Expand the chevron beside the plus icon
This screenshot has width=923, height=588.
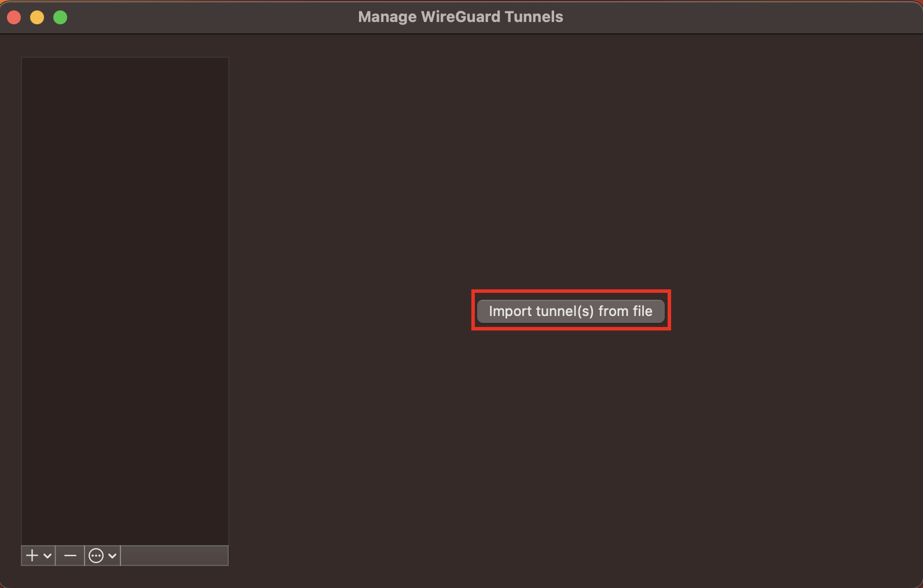pyautogui.click(x=47, y=556)
